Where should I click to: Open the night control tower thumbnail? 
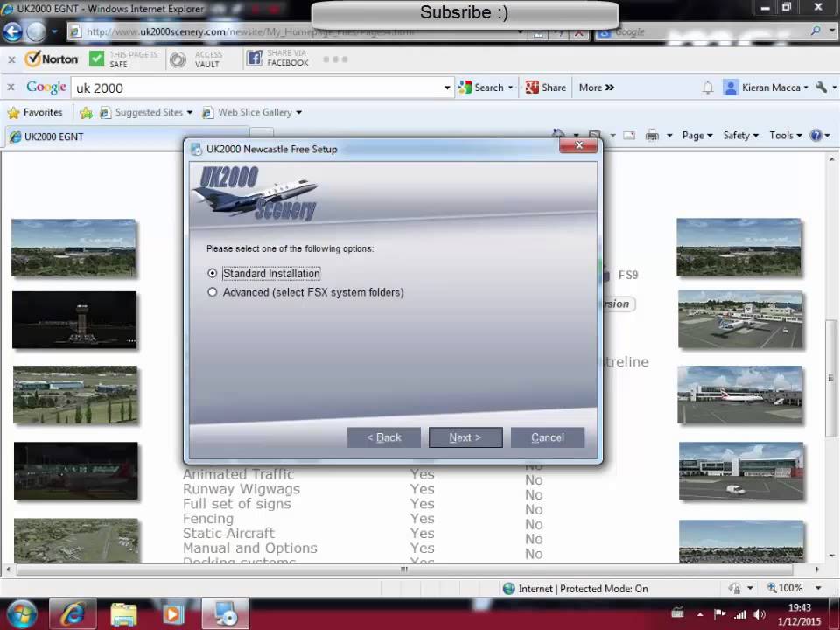click(x=74, y=320)
